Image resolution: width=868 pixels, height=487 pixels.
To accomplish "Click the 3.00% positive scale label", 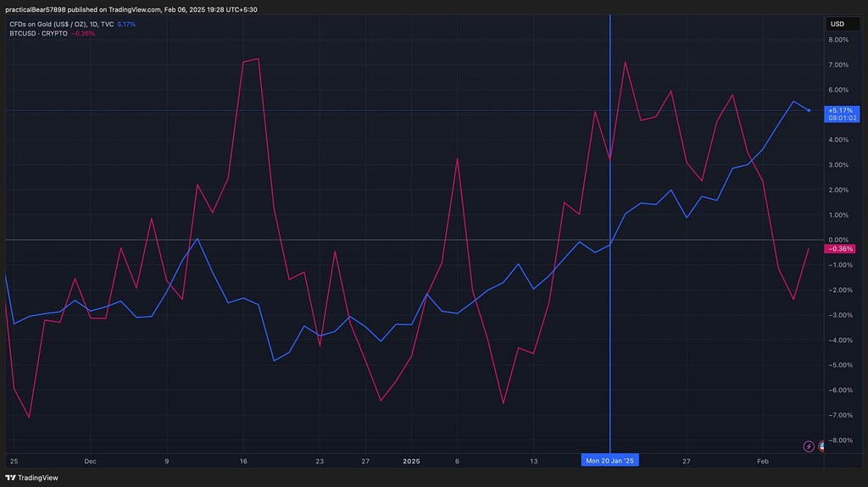I will (838, 165).
